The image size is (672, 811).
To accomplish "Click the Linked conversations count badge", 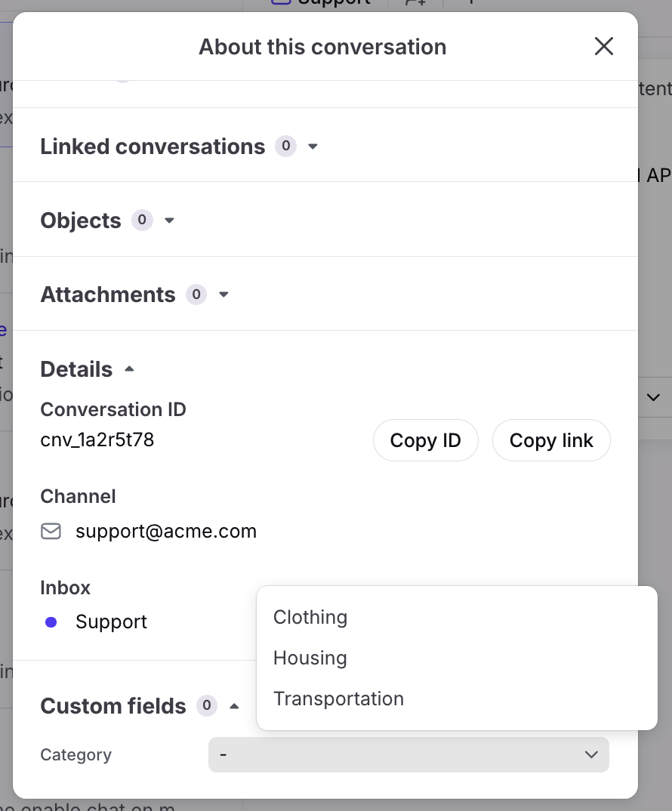I will (x=285, y=146).
